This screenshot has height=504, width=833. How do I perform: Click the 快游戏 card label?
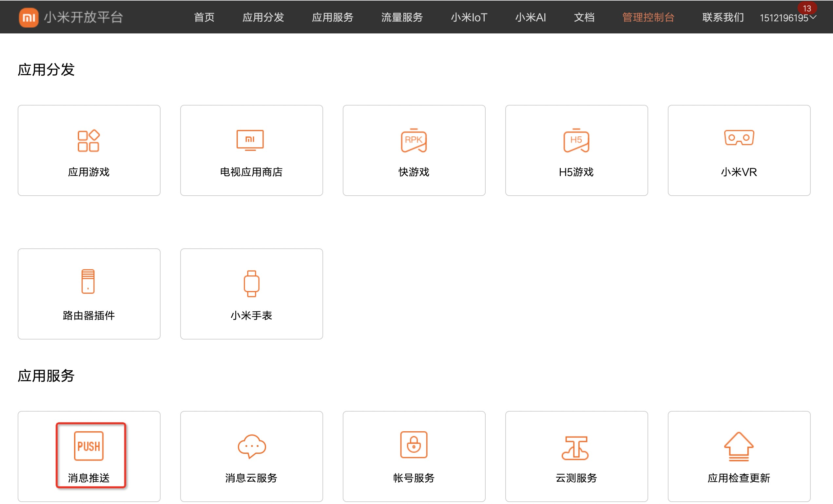point(414,172)
